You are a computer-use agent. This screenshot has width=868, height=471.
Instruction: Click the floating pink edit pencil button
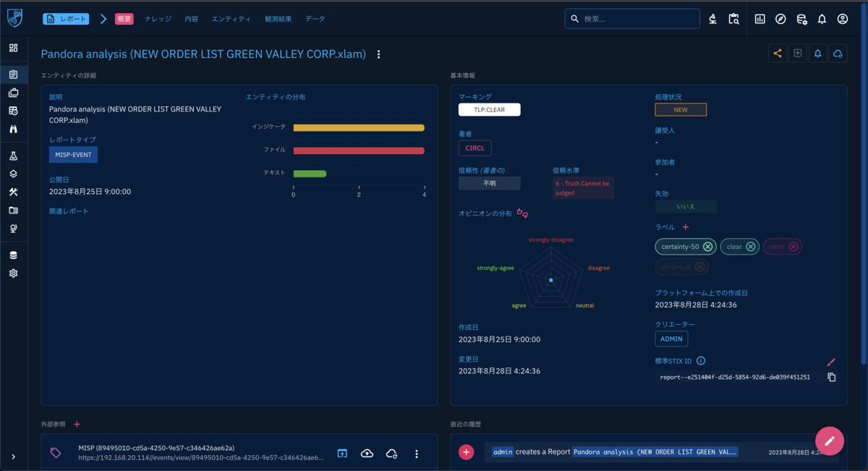point(830,441)
